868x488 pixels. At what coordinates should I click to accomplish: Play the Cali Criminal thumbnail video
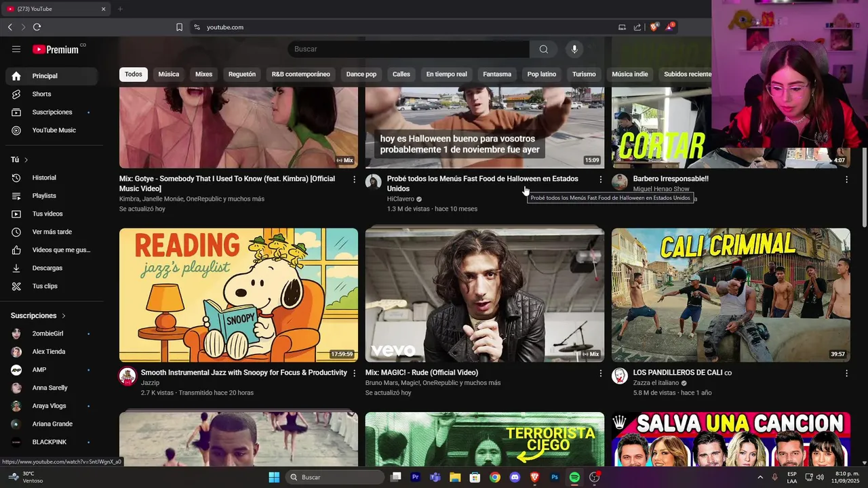tap(730, 295)
